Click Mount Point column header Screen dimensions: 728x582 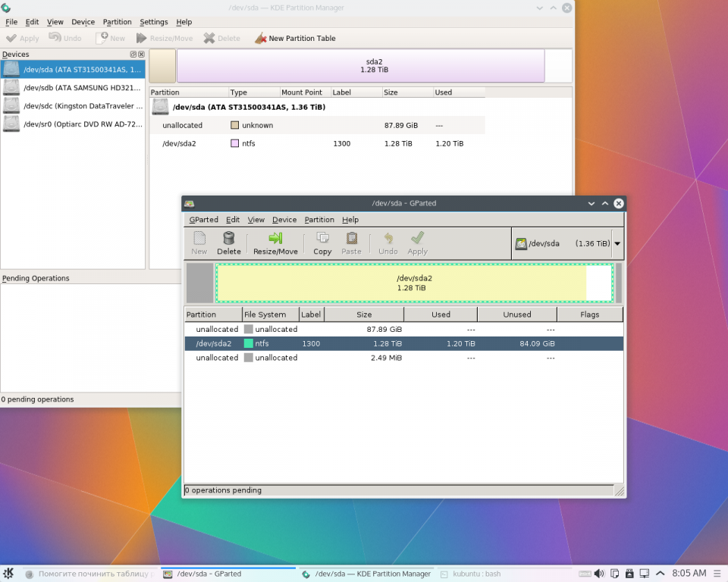[x=306, y=92]
